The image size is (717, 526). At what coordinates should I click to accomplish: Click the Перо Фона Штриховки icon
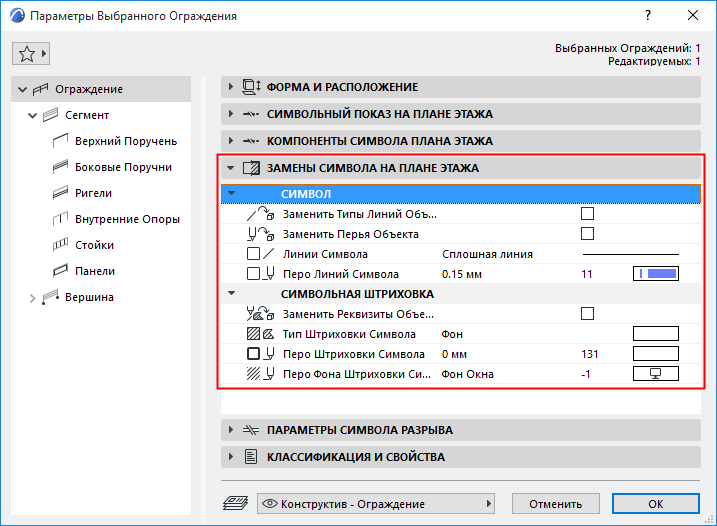[x=260, y=374]
